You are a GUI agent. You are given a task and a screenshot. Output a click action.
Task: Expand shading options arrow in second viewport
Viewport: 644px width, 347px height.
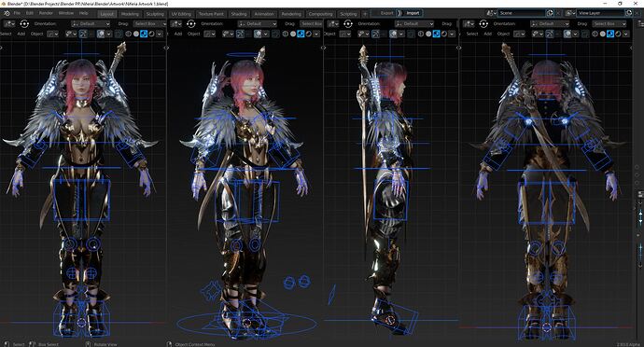316,34
